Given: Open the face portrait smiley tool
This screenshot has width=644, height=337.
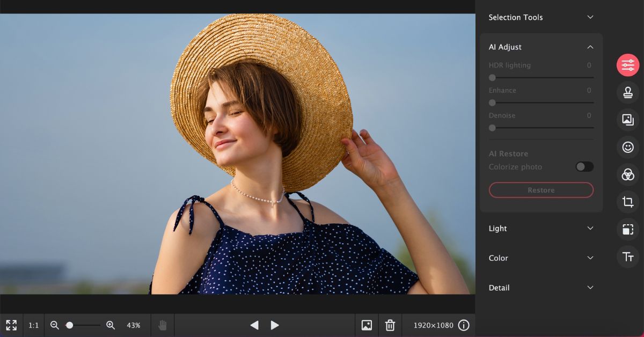Looking at the screenshot, I should pos(627,147).
